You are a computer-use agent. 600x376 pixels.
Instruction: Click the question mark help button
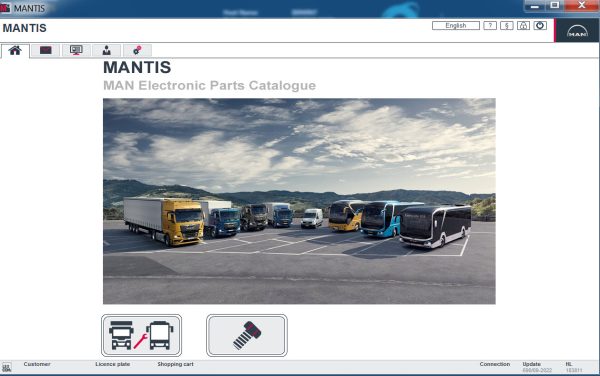coord(490,26)
